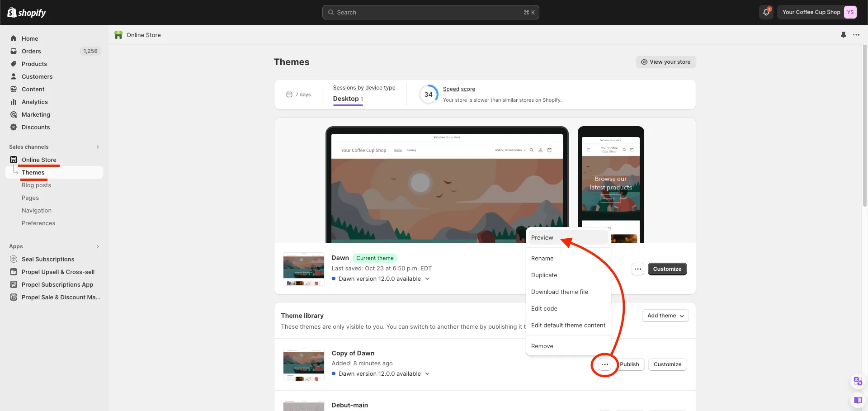Publish the Copy of Dawn theme

click(629, 364)
